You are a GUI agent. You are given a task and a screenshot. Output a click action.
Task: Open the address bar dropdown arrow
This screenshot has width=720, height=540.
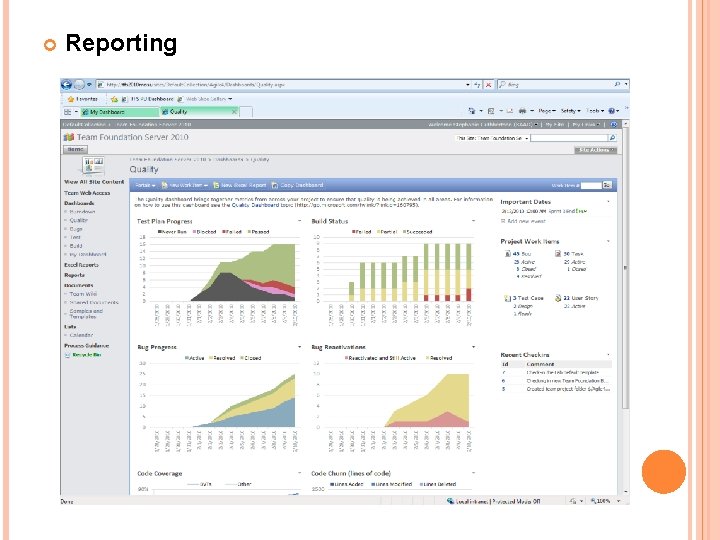[468, 85]
